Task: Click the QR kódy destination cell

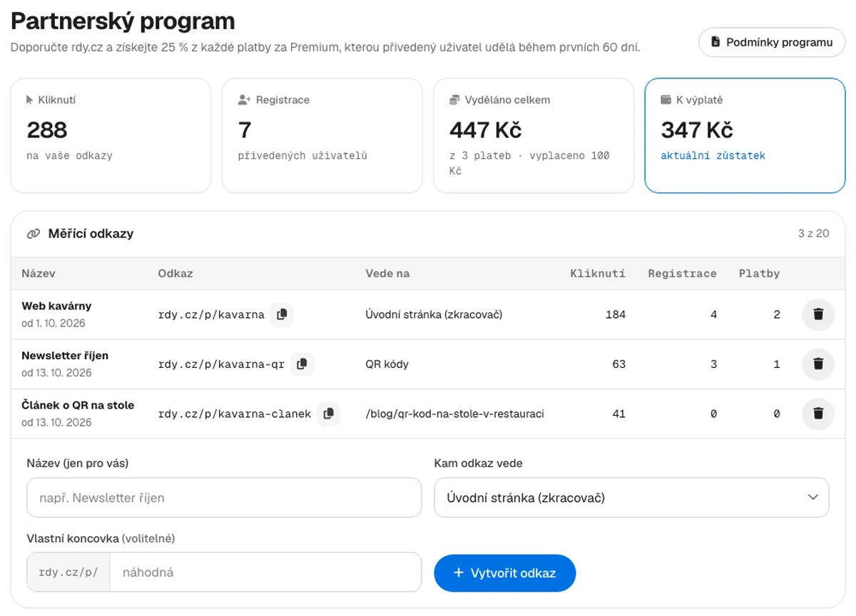Action: [387, 364]
